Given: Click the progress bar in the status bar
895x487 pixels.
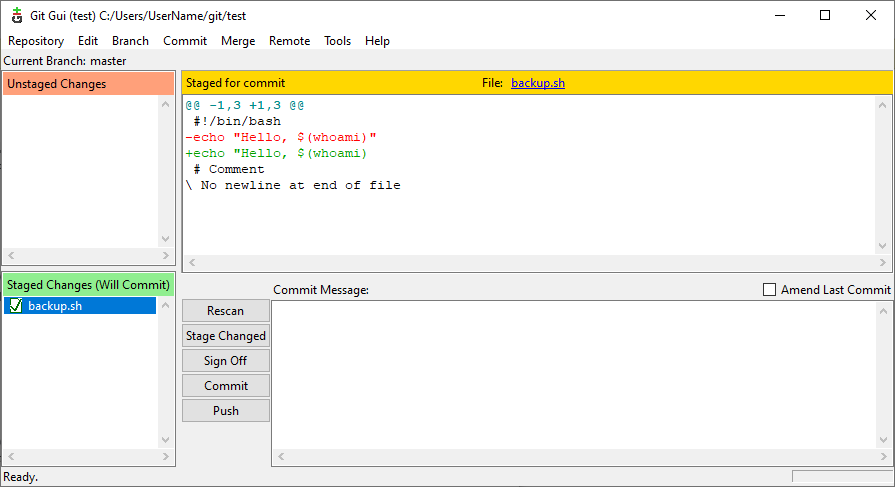Looking at the screenshot, I should 842,477.
